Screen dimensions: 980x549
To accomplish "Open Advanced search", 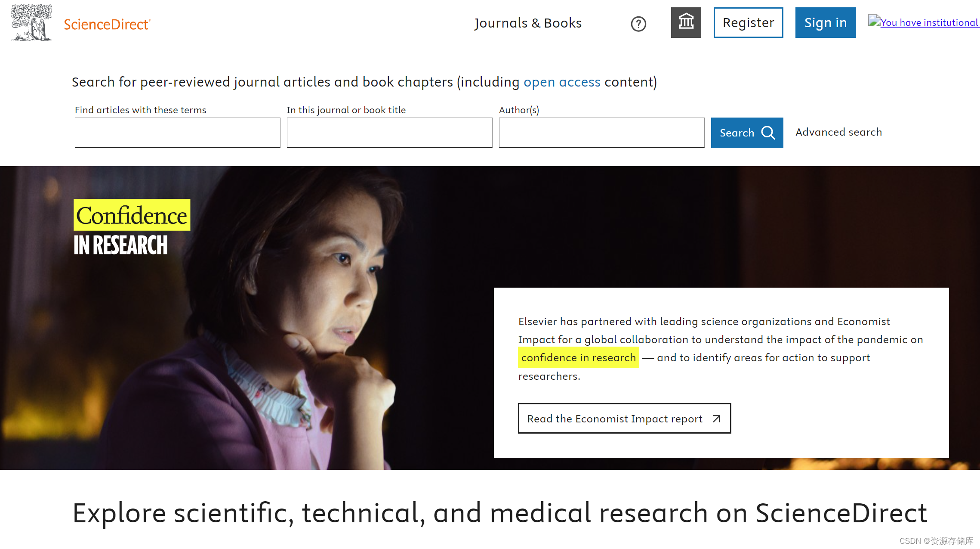I will coord(838,132).
